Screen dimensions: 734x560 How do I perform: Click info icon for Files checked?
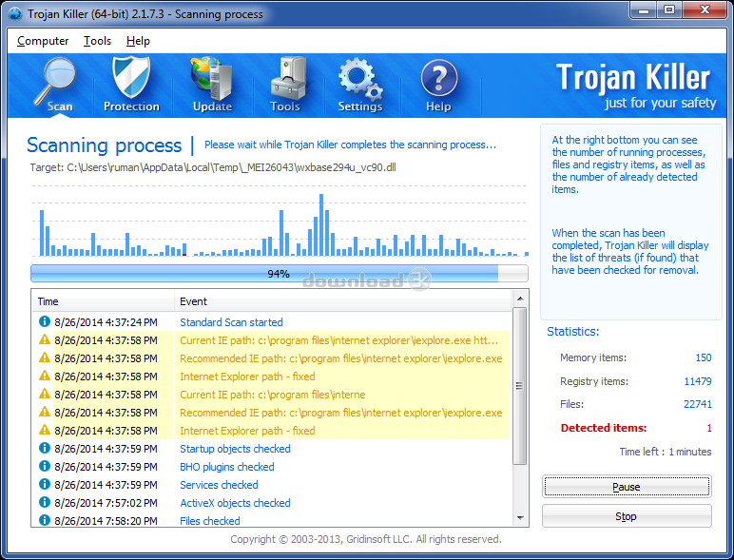[x=45, y=520]
